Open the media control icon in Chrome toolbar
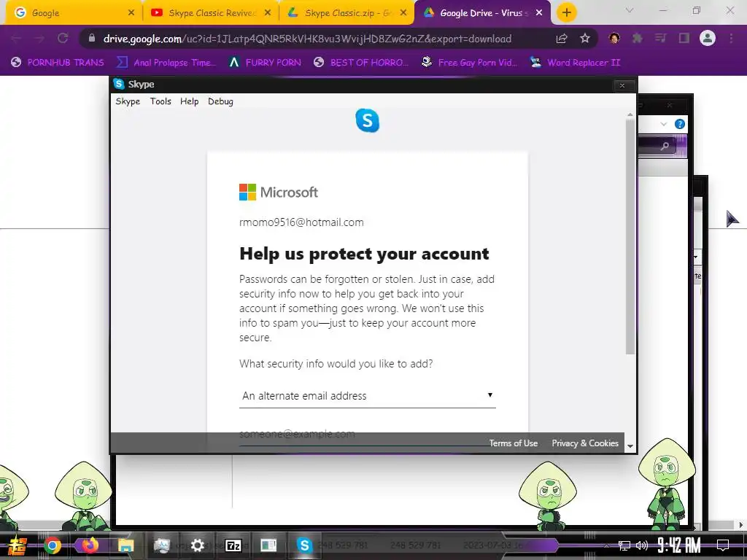The image size is (747, 560). (x=661, y=39)
